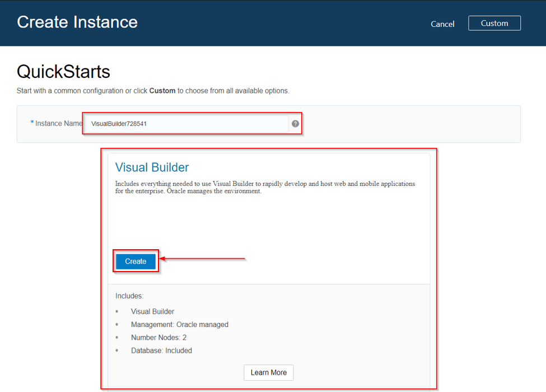Open Learn More about Visual Builder

268,372
